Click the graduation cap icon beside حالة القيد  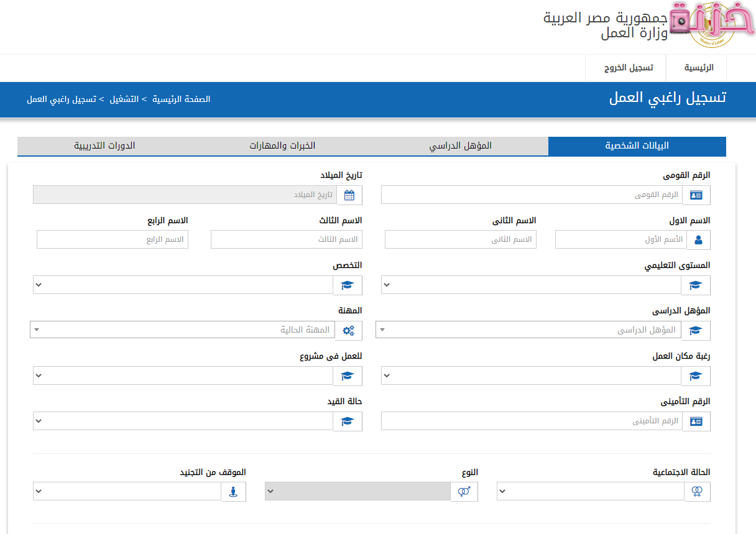(348, 421)
